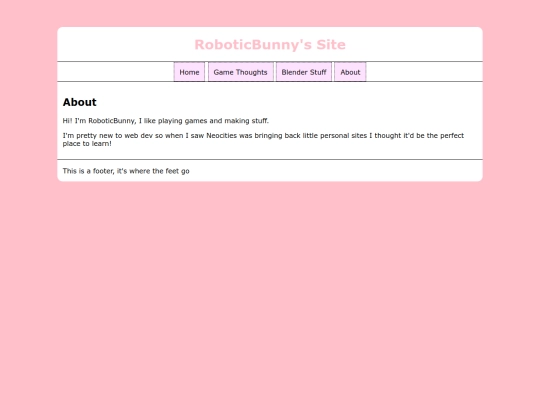Viewport: 540px width, 405px height.
Task: Click the bold About heading
Action: pyautogui.click(x=80, y=102)
